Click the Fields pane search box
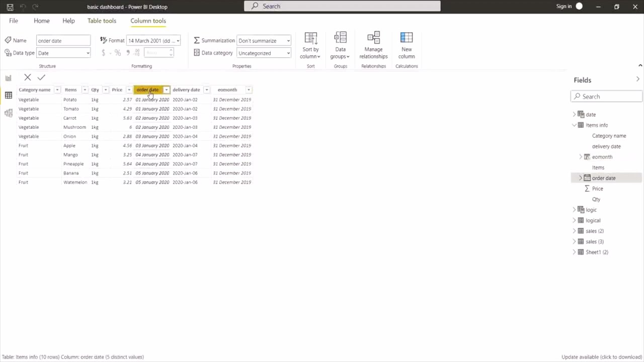Viewport: 644px width, 362px height. pos(607,96)
